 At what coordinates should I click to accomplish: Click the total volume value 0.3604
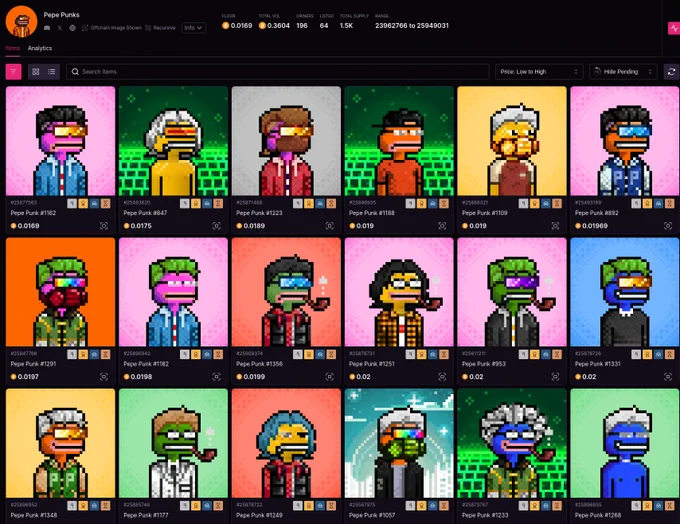pyautogui.click(x=278, y=26)
